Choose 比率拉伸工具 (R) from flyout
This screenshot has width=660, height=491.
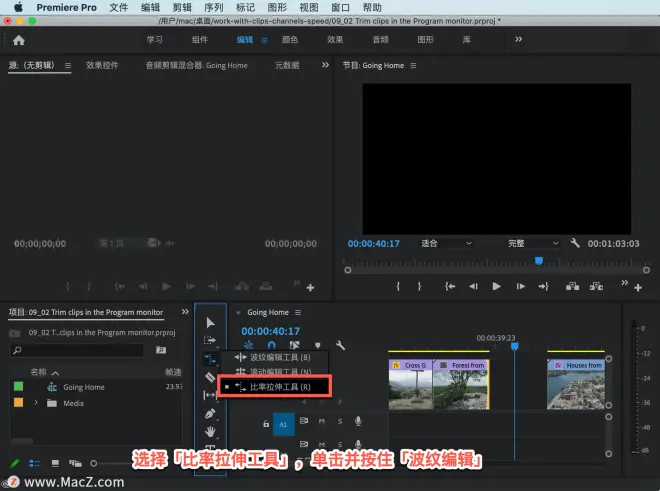click(274, 387)
